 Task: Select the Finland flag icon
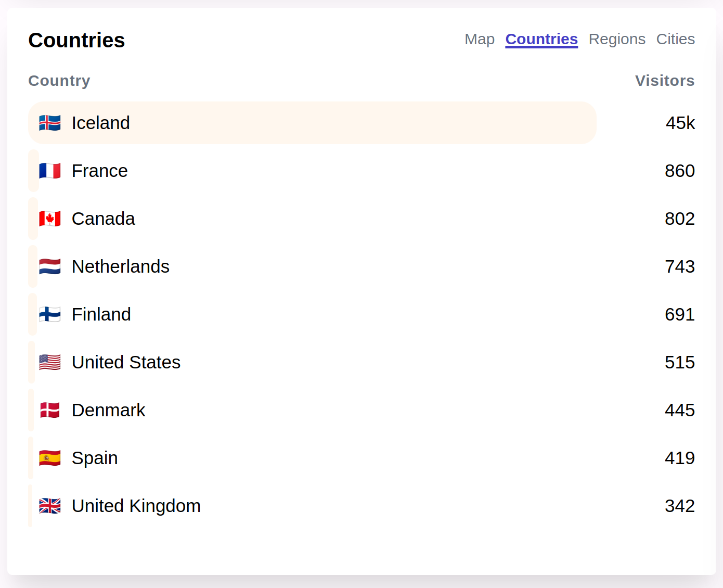pos(50,314)
